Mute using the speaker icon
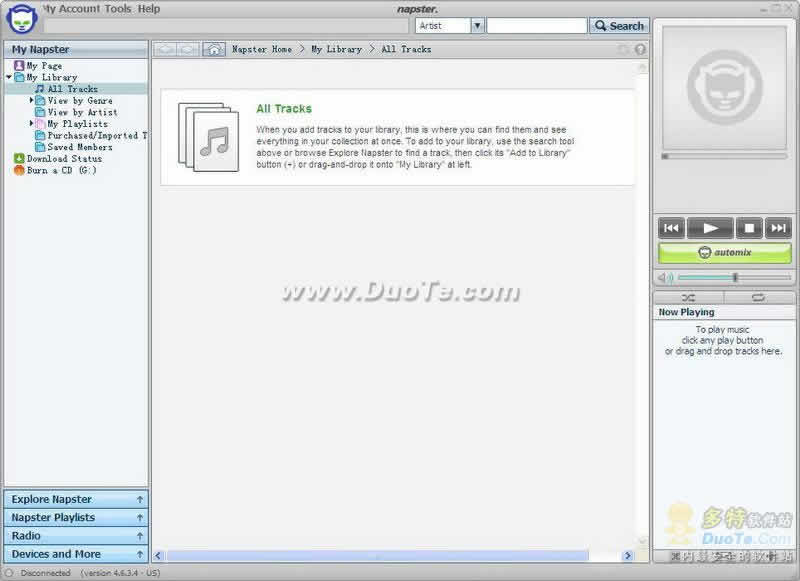 pyautogui.click(x=665, y=277)
